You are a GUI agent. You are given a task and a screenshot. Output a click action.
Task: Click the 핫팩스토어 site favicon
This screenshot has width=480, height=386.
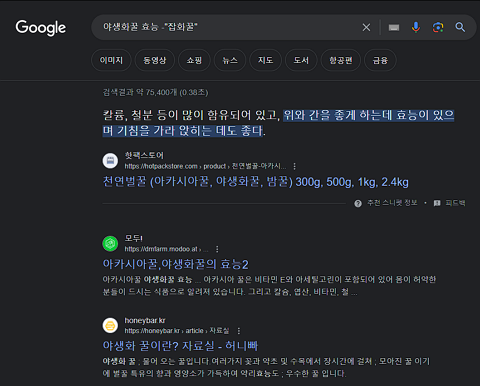[110, 161]
